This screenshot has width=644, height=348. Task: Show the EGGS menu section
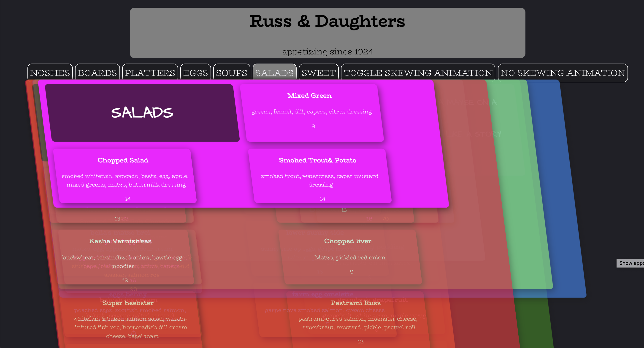click(x=195, y=73)
